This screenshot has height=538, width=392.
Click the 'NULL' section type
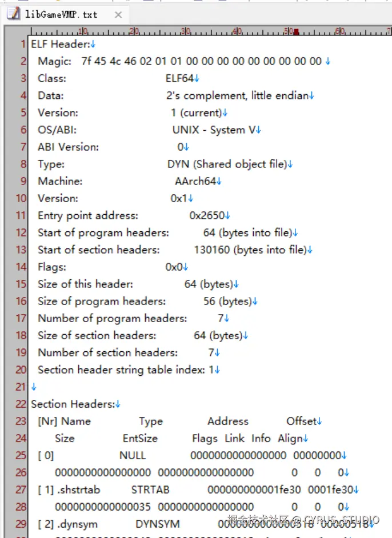click(133, 455)
